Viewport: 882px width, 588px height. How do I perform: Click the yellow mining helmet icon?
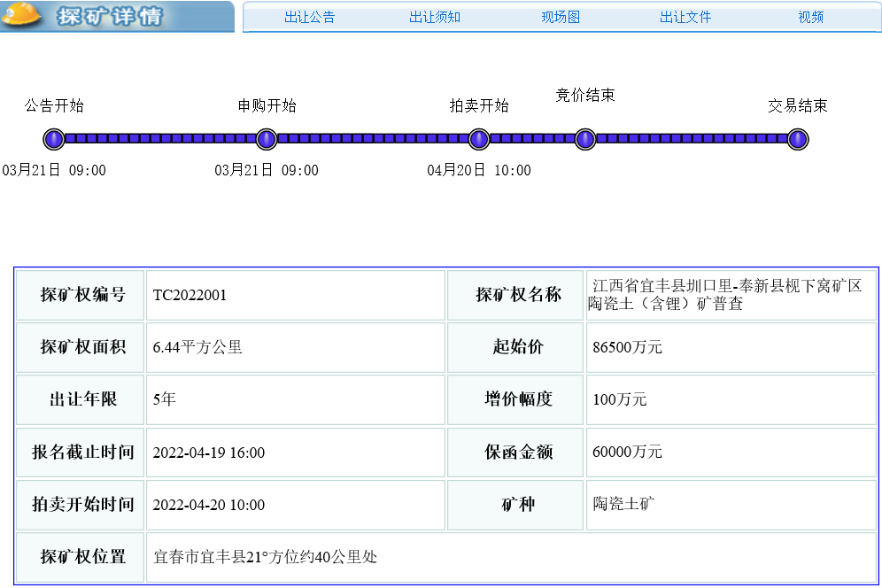pyautogui.click(x=23, y=13)
